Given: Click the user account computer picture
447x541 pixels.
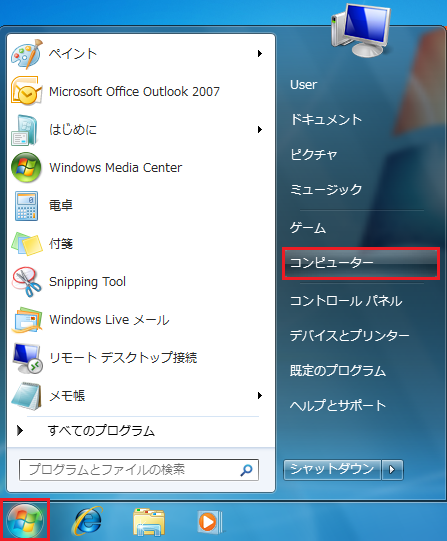Looking at the screenshot, I should pyautogui.click(x=361, y=30).
